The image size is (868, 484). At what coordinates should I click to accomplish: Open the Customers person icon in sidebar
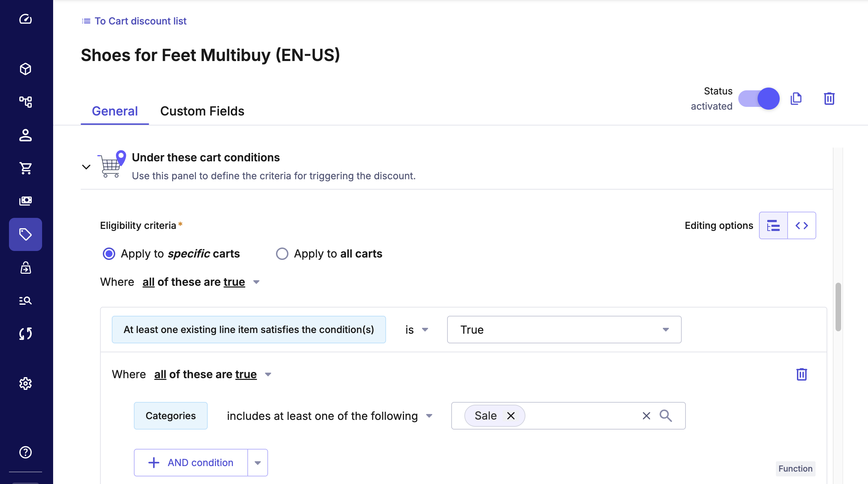click(26, 135)
